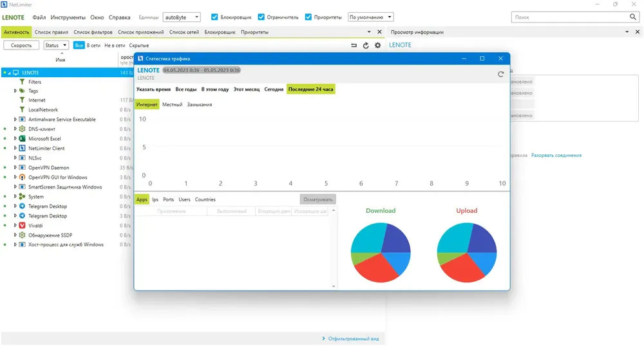The width and height of the screenshot is (644, 346).
Task: Click the OpenVPN GUI app icon
Action: (x=22, y=177)
